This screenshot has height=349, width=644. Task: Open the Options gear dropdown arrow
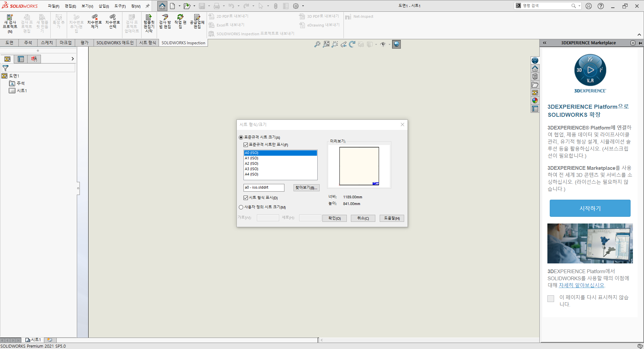[x=303, y=6]
